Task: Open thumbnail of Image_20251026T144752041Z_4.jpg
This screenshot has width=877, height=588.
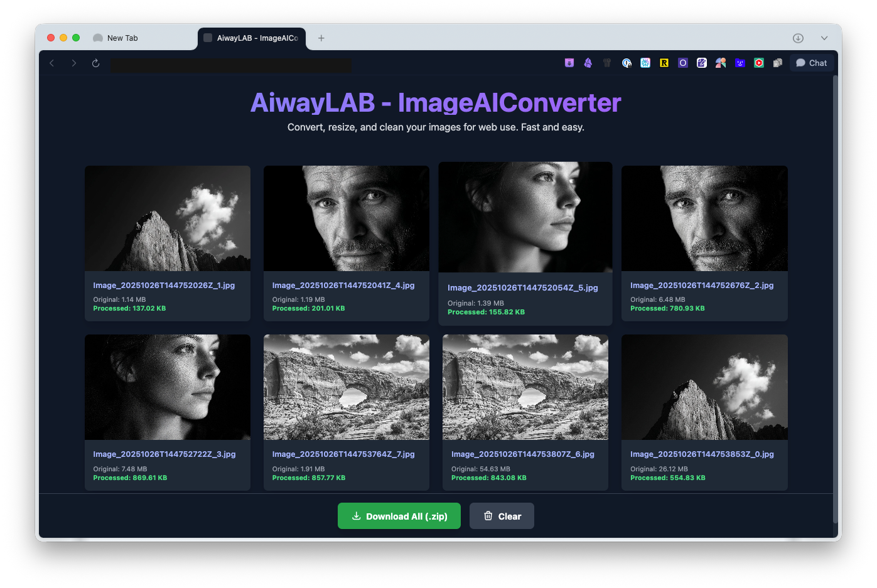Action: (x=347, y=218)
